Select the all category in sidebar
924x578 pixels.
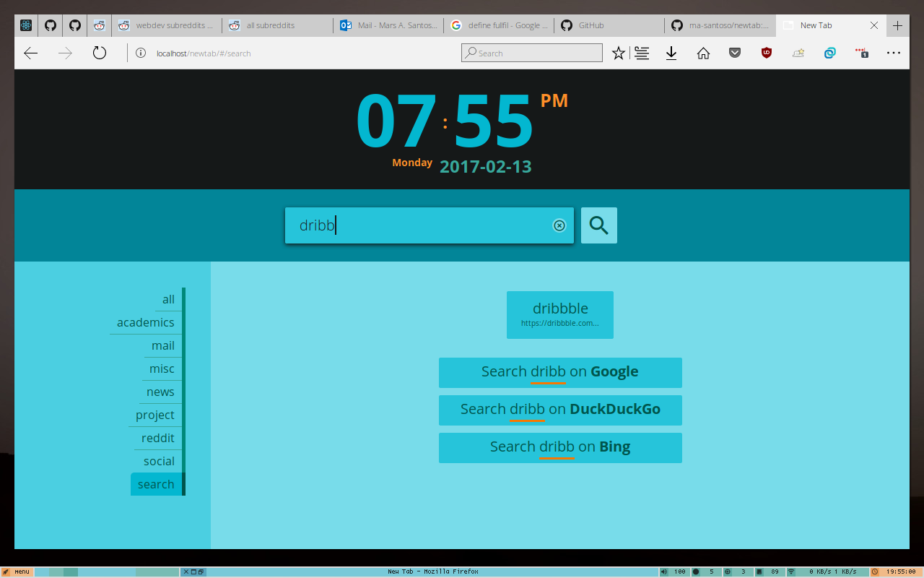[x=168, y=299]
